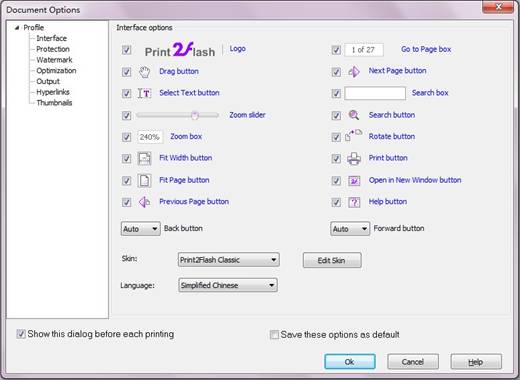Click the Search magnifier icon
The width and height of the screenshot is (520, 380).
[x=354, y=115]
